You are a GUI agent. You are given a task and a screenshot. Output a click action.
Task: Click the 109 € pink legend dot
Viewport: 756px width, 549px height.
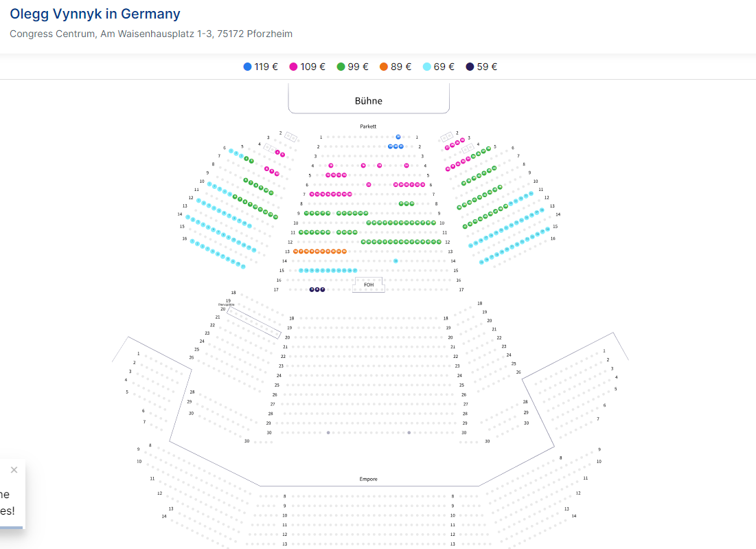[293, 67]
